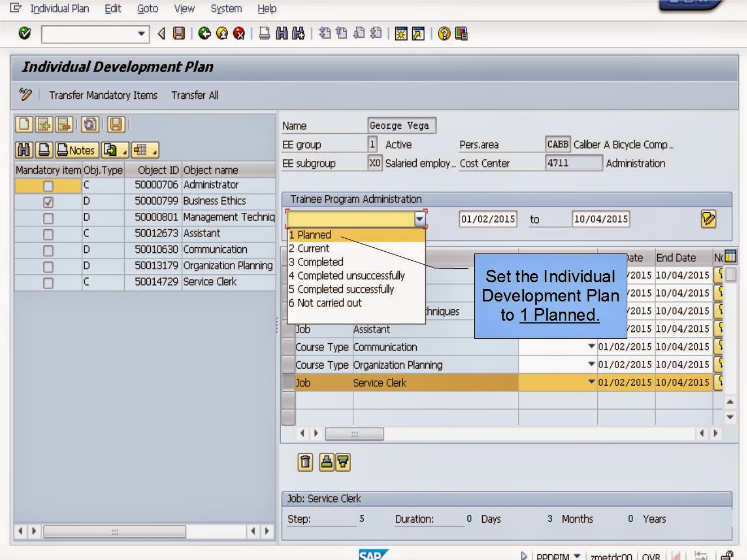This screenshot has width=747, height=560.
Task: Click the filter icon beneath the development items table
Action: tap(342, 462)
